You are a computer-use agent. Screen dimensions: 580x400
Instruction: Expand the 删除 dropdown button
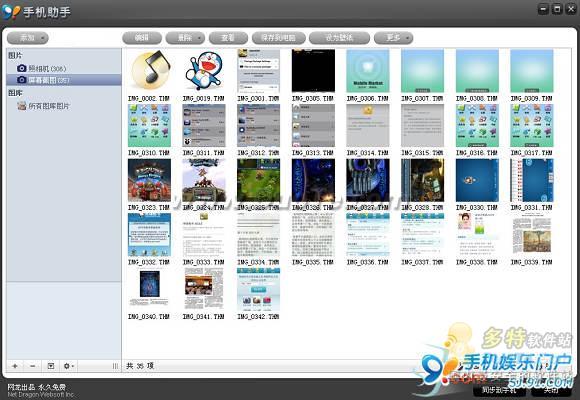[x=185, y=38]
